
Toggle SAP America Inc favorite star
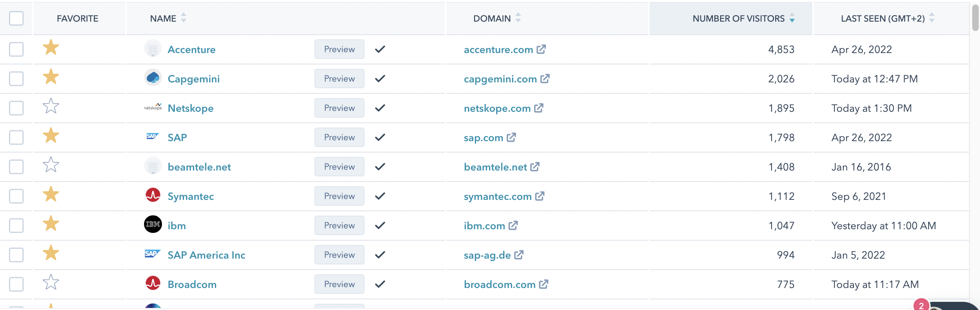[x=51, y=253]
